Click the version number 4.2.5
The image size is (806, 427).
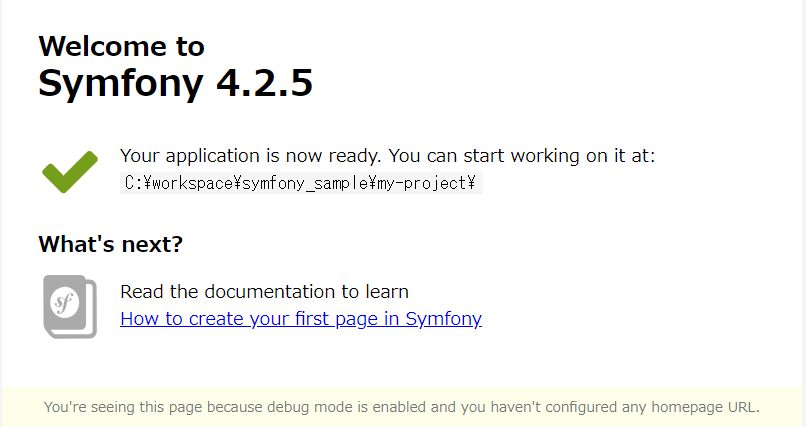tap(265, 84)
